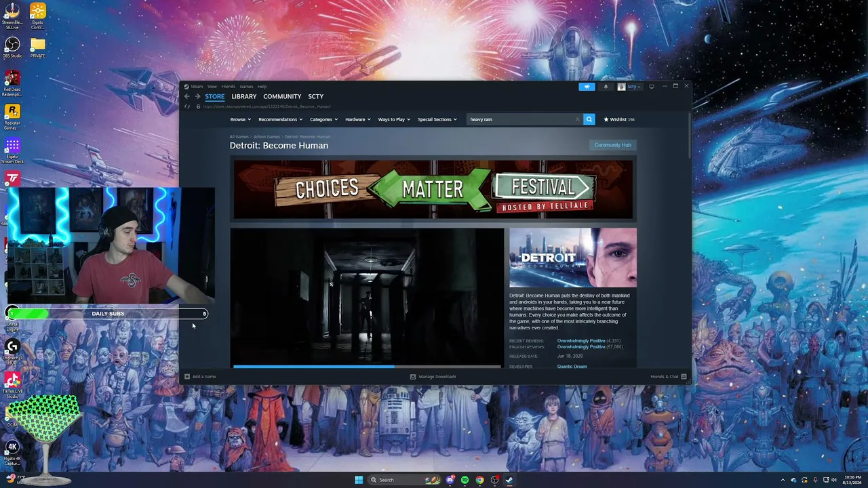
Task: Open the taskbar clock and date
Action: (x=852, y=480)
